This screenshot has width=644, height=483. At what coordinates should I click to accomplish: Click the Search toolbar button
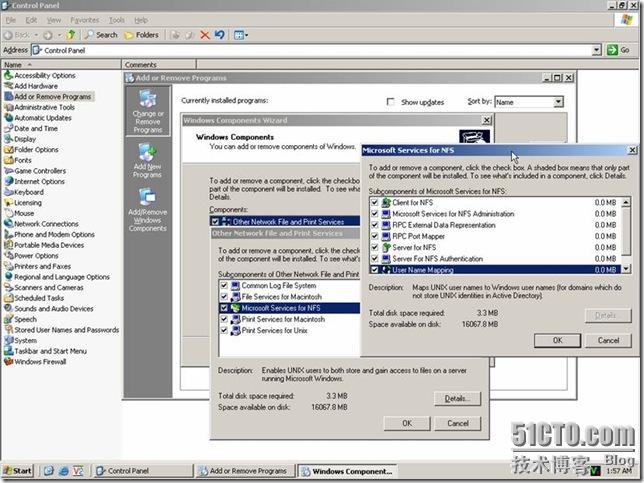(x=101, y=35)
